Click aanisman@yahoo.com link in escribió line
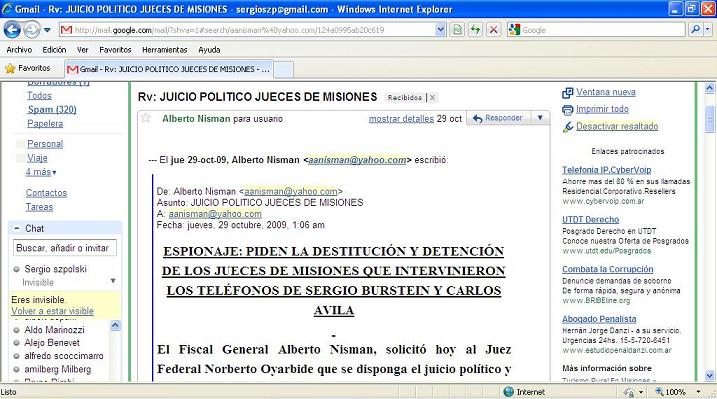Viewport: 717px width, 399px height. tap(357, 160)
